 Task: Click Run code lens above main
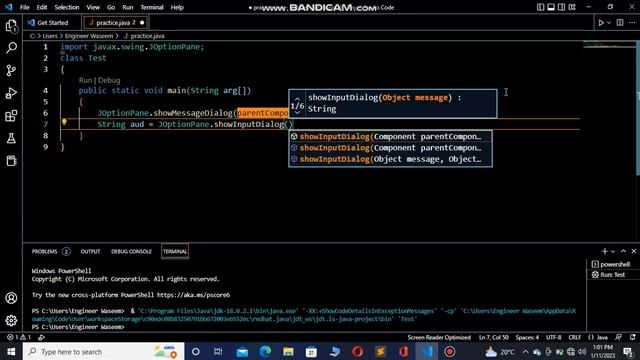(85, 80)
